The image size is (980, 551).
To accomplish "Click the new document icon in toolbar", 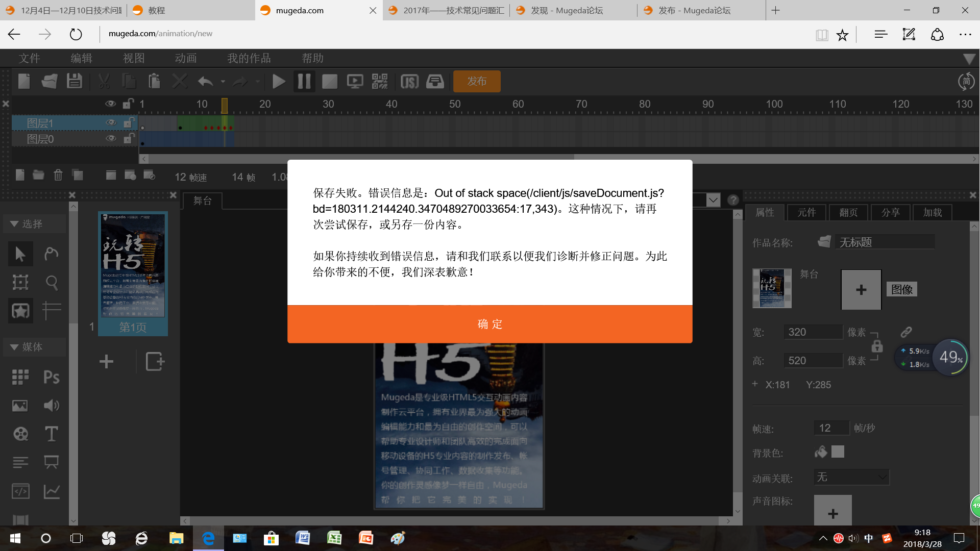I will coord(24,81).
